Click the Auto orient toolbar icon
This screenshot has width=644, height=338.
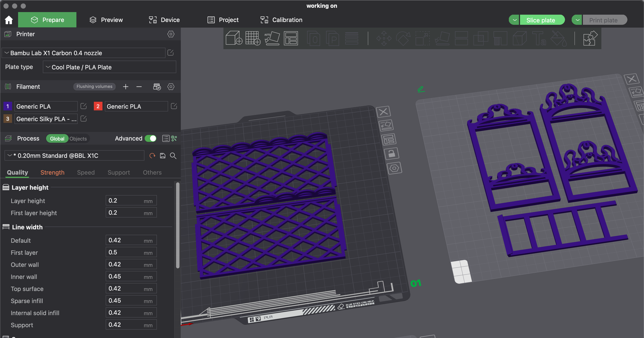[272, 38]
